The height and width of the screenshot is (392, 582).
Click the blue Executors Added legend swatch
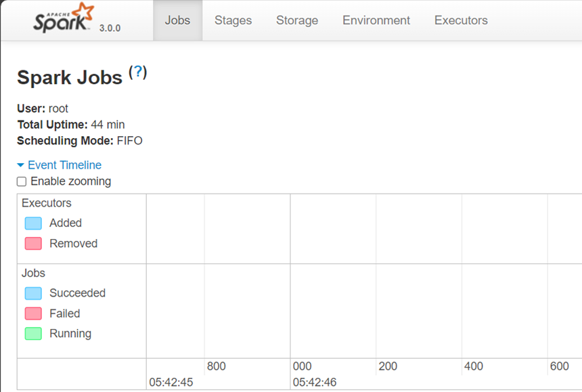click(x=33, y=223)
